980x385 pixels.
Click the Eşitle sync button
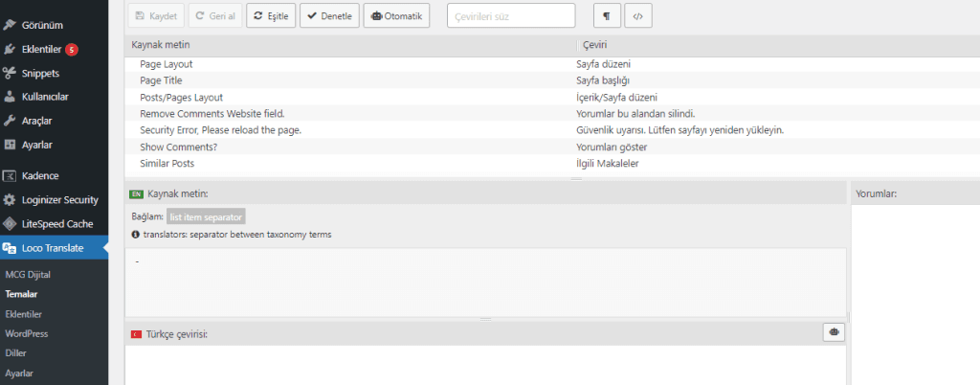[x=271, y=16]
